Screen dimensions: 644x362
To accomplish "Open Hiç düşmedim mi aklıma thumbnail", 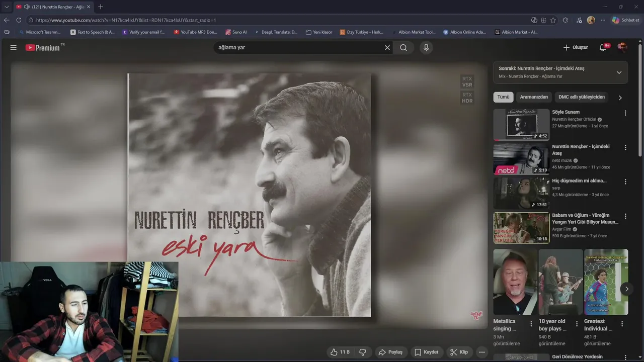I will 521,193.
